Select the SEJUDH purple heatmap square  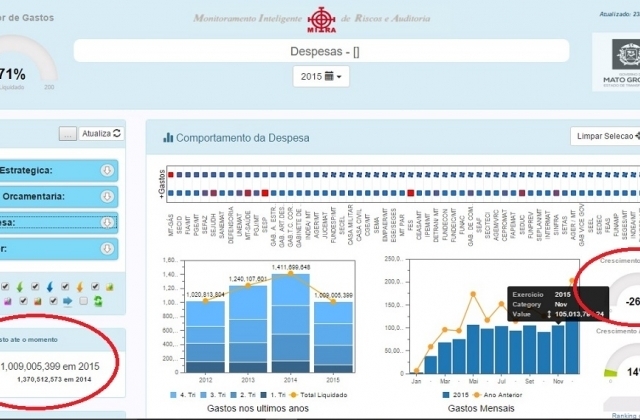(213, 193)
